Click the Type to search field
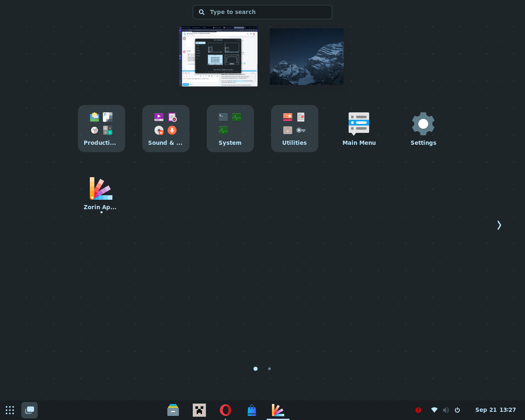 pyautogui.click(x=262, y=12)
